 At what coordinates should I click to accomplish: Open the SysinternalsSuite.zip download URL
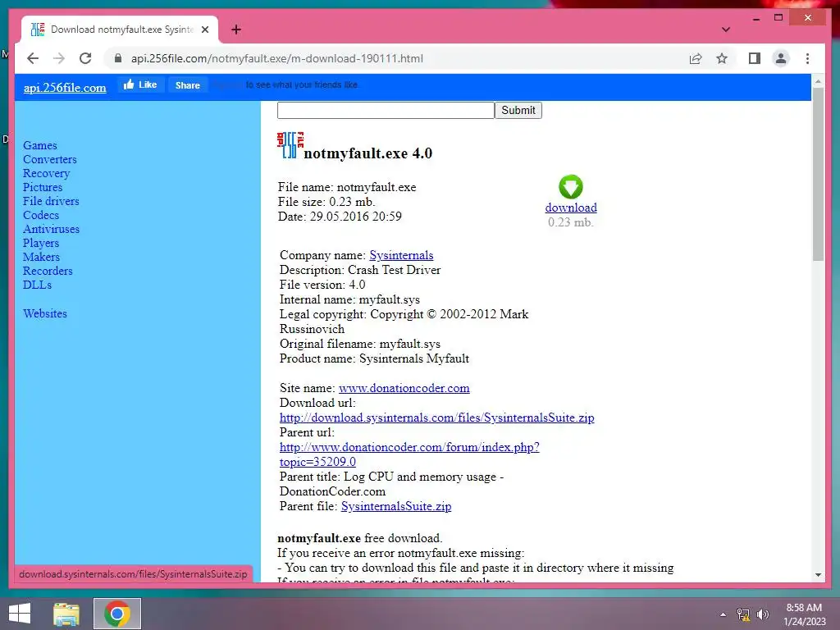pyautogui.click(x=436, y=418)
